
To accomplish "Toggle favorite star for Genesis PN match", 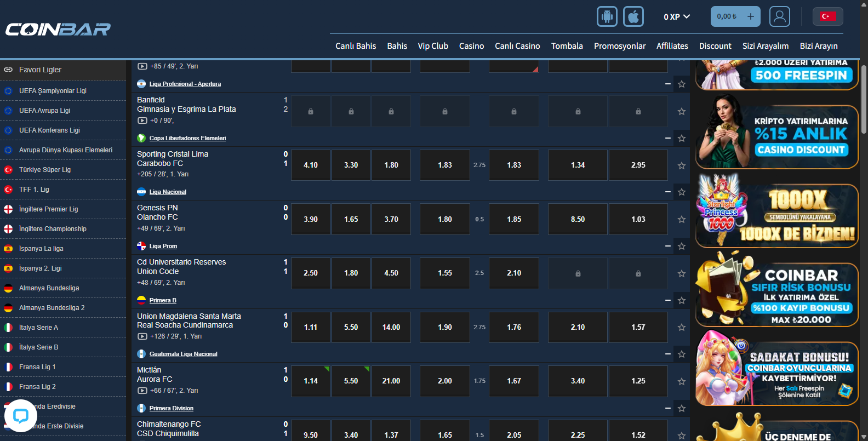I will pos(681,219).
